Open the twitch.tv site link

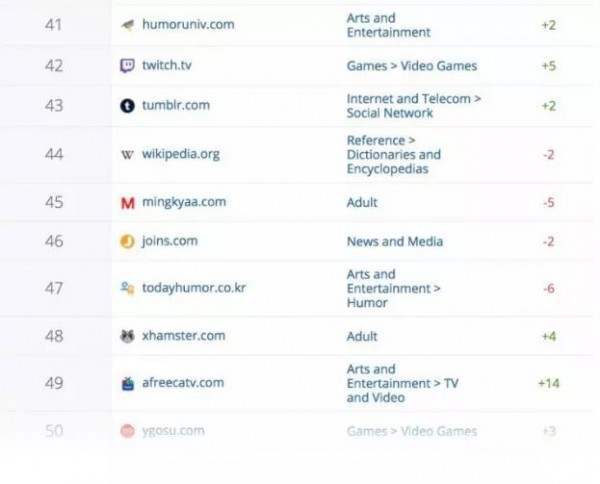point(166,65)
